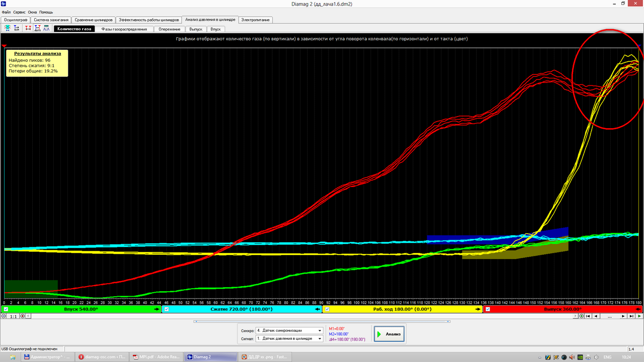Click the 1:1 zoom reset button
This screenshot has height=362, width=644.
(x=13, y=316)
